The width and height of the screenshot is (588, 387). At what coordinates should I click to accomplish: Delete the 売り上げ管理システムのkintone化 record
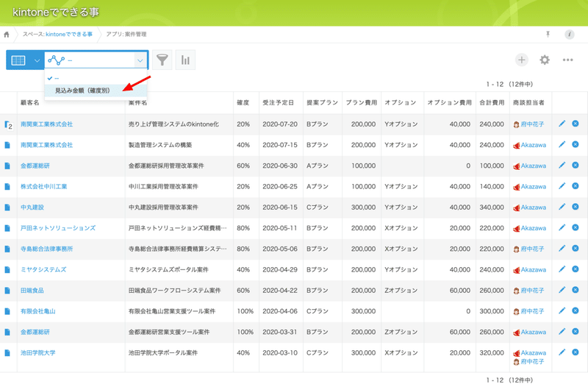[576, 124]
